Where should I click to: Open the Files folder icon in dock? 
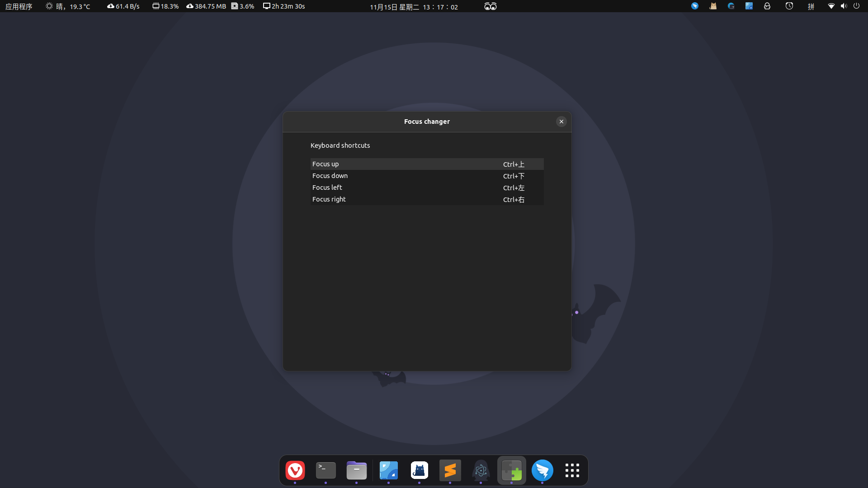[356, 470]
